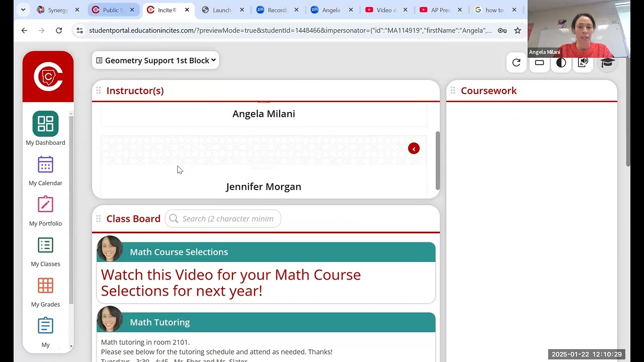This screenshot has width=644, height=362.
Task: Open site information icon in address bar
Action: [x=79, y=30]
